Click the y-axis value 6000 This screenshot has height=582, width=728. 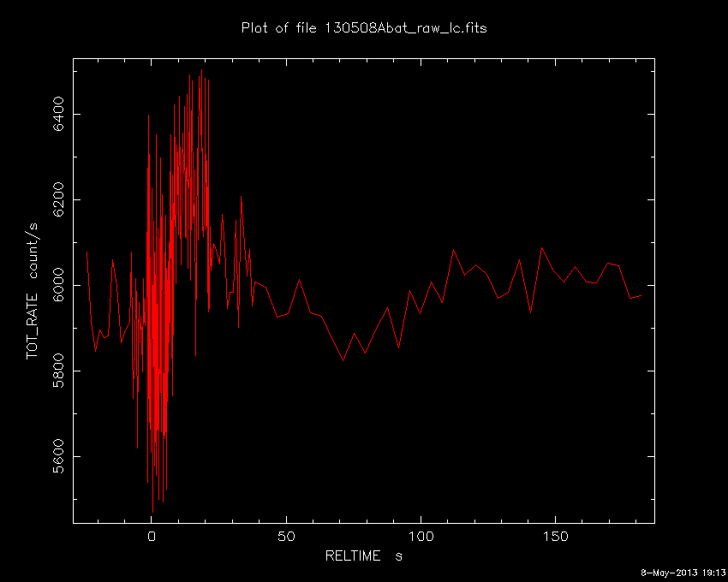[59, 285]
